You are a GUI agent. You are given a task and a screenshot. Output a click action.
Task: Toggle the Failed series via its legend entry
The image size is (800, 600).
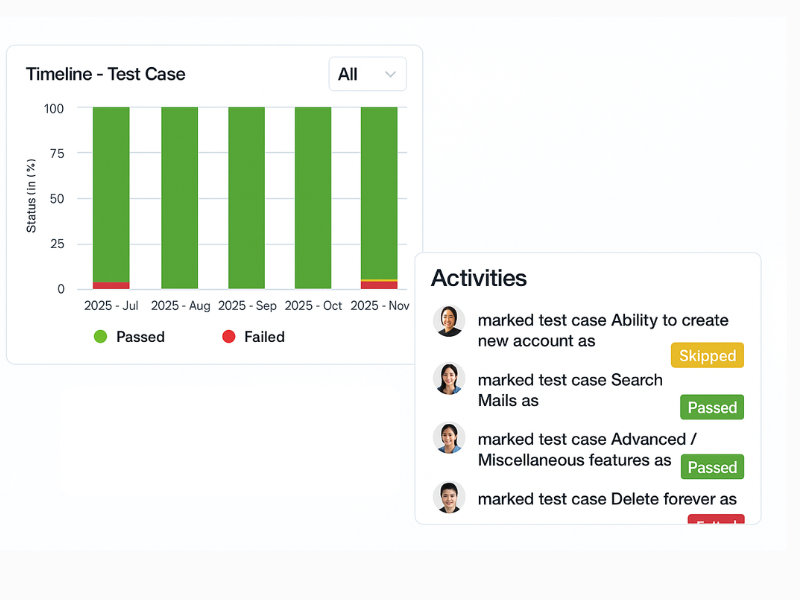(252, 337)
